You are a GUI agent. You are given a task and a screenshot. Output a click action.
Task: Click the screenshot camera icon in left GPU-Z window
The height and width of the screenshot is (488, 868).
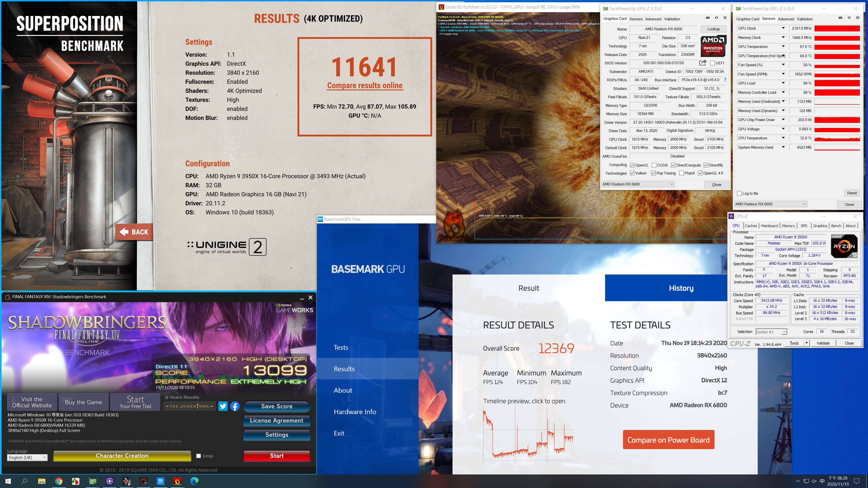click(x=708, y=18)
